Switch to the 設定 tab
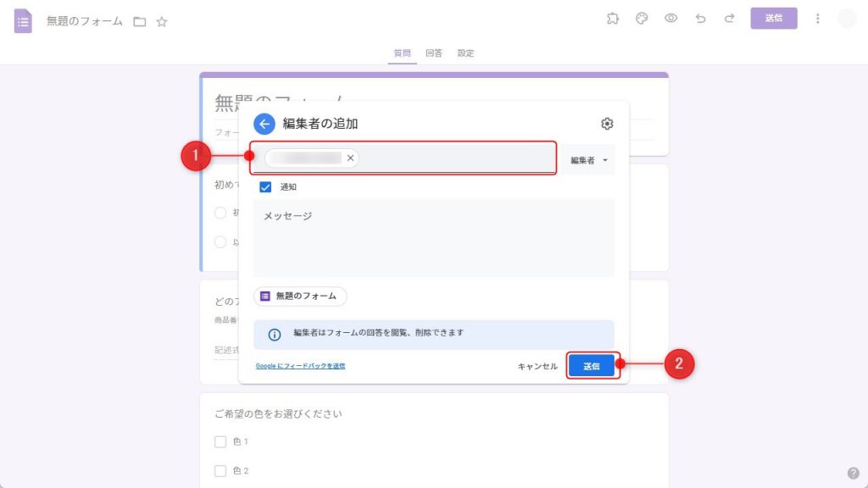The width and height of the screenshot is (868, 488). (x=465, y=53)
